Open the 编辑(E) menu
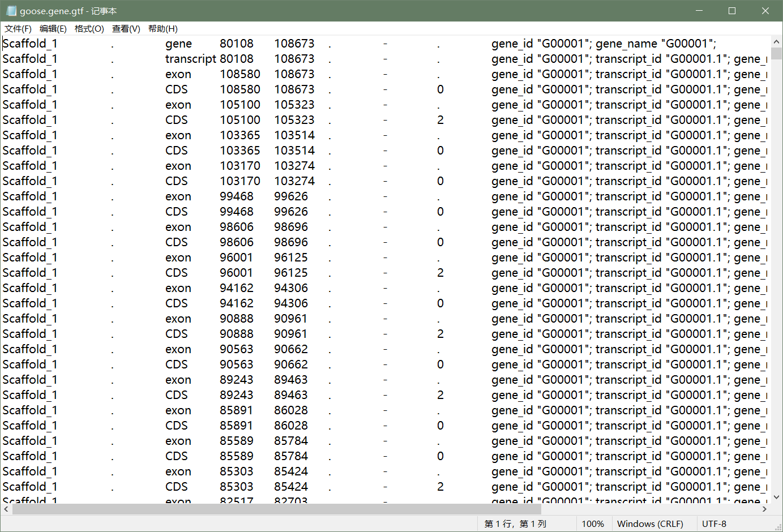 pos(53,28)
